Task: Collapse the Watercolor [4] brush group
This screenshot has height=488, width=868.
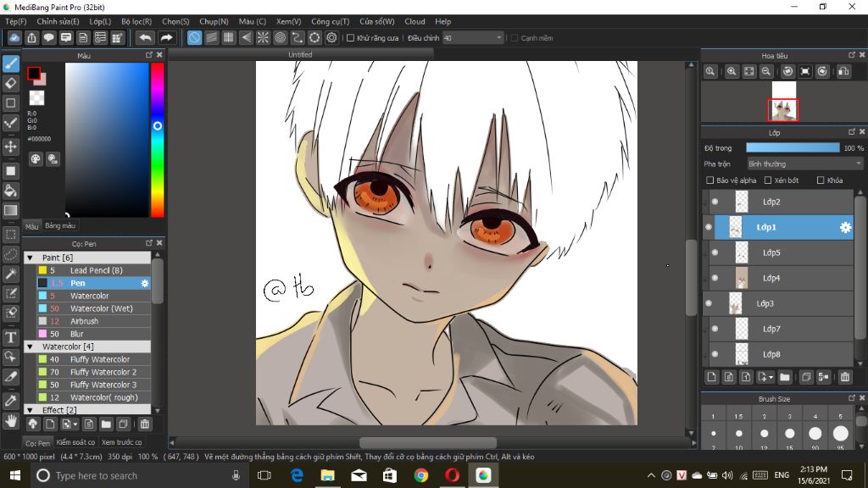Action: pyautogui.click(x=30, y=347)
